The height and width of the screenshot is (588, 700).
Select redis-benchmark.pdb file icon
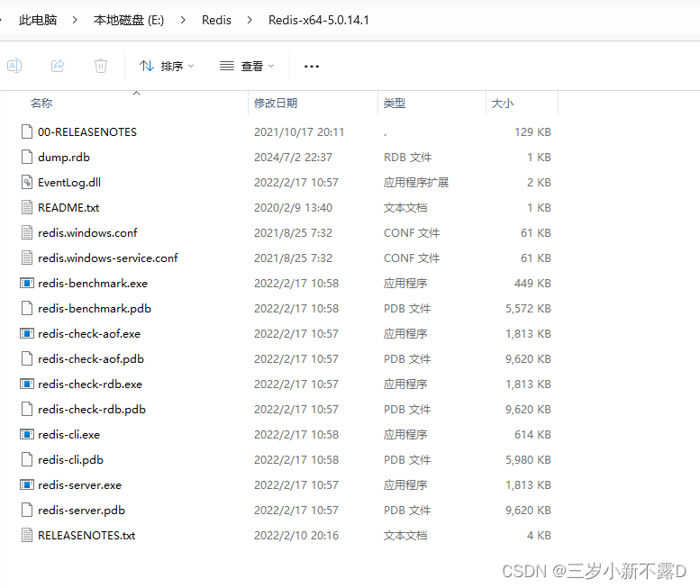click(x=27, y=308)
